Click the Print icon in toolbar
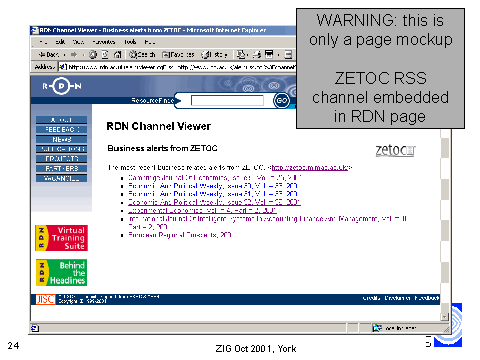Screen dimensions: 480x360 [257, 54]
